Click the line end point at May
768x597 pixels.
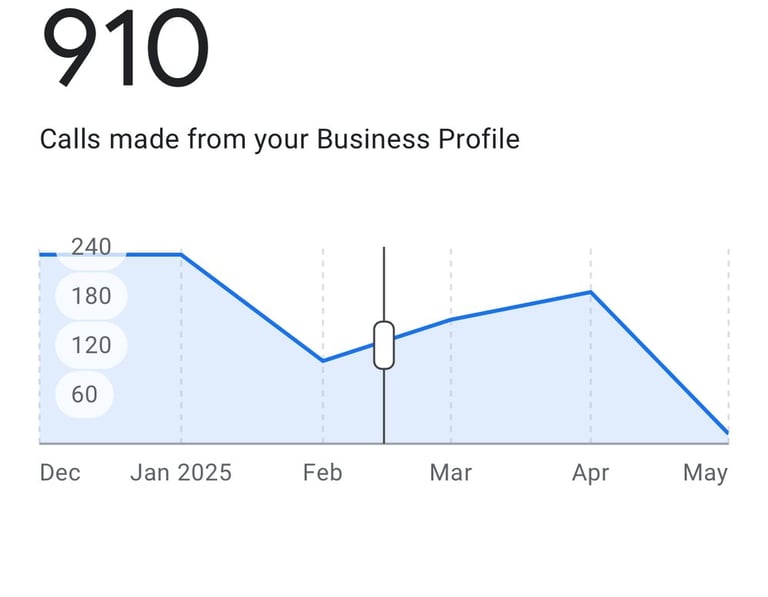(727, 432)
